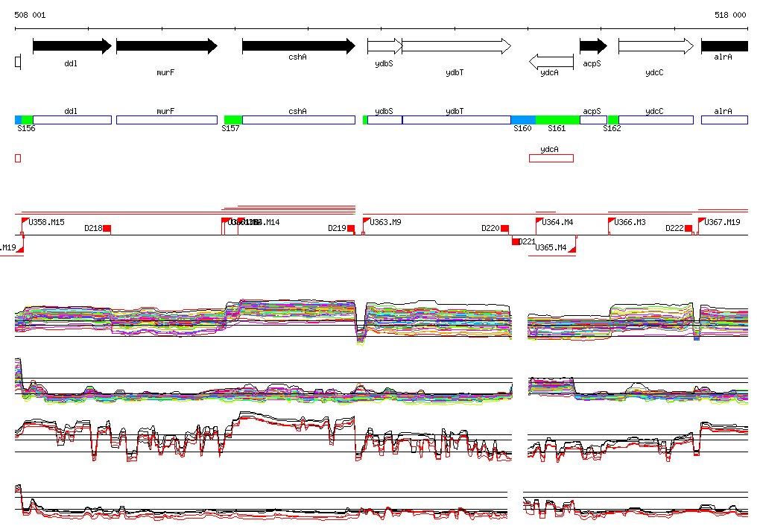Click the blue-outlined ddl segment box
The image size is (763, 532).
72,120
